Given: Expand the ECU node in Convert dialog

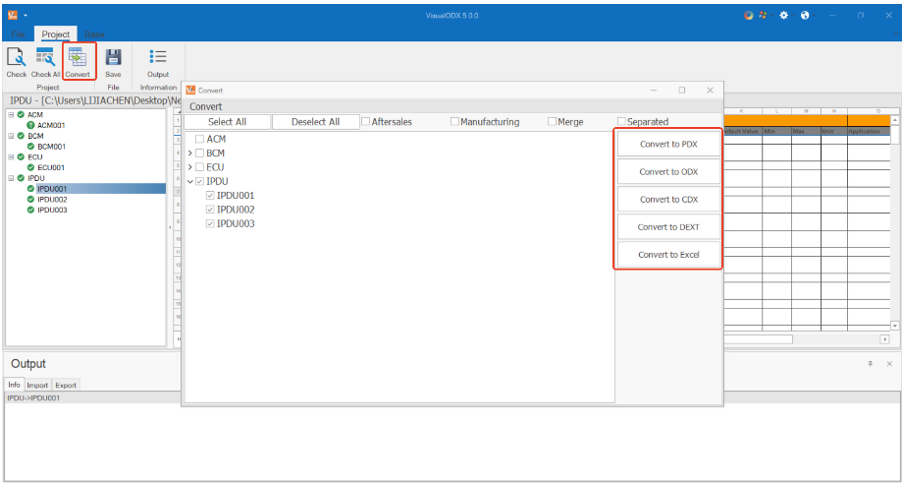Looking at the screenshot, I should (190, 167).
